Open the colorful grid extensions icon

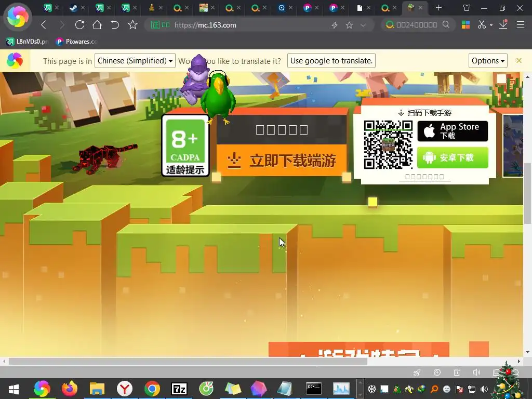pos(465,25)
